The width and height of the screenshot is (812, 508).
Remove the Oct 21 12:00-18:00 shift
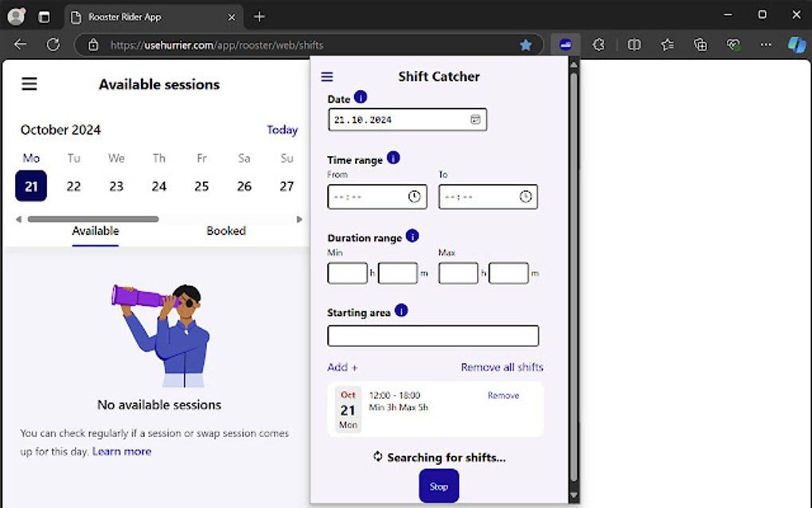[503, 395]
